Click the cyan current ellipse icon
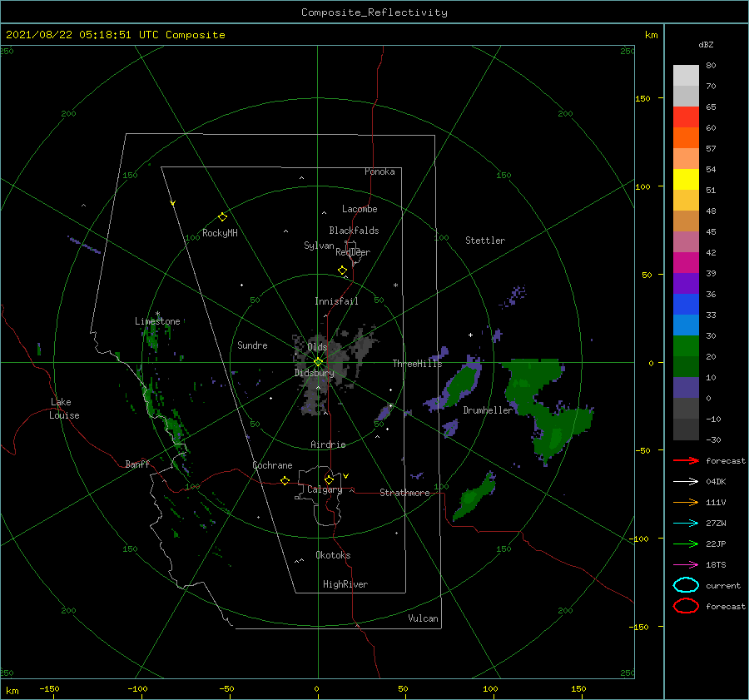The width and height of the screenshot is (749, 700). (x=686, y=585)
